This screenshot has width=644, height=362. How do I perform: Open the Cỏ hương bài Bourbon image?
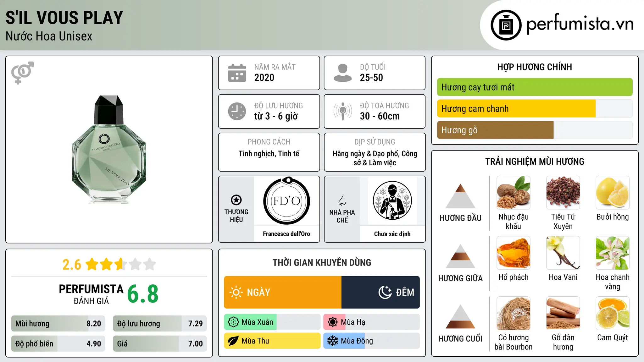coord(514,313)
